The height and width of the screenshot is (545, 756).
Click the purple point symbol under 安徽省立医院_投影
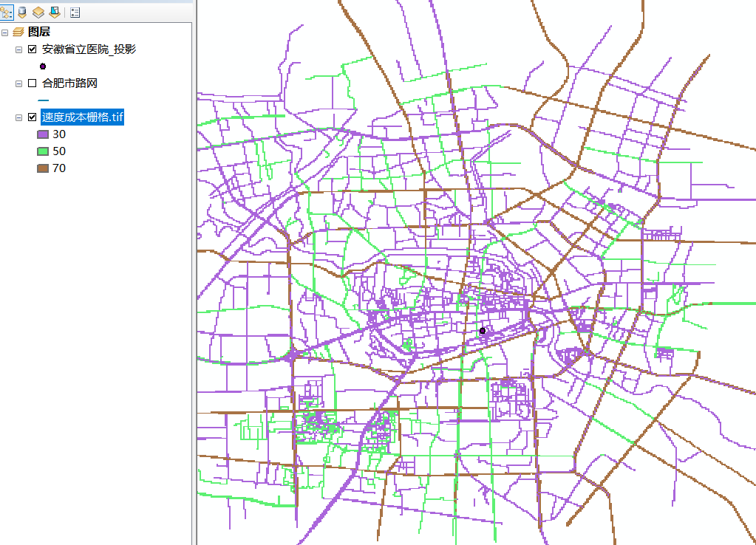[x=43, y=66]
